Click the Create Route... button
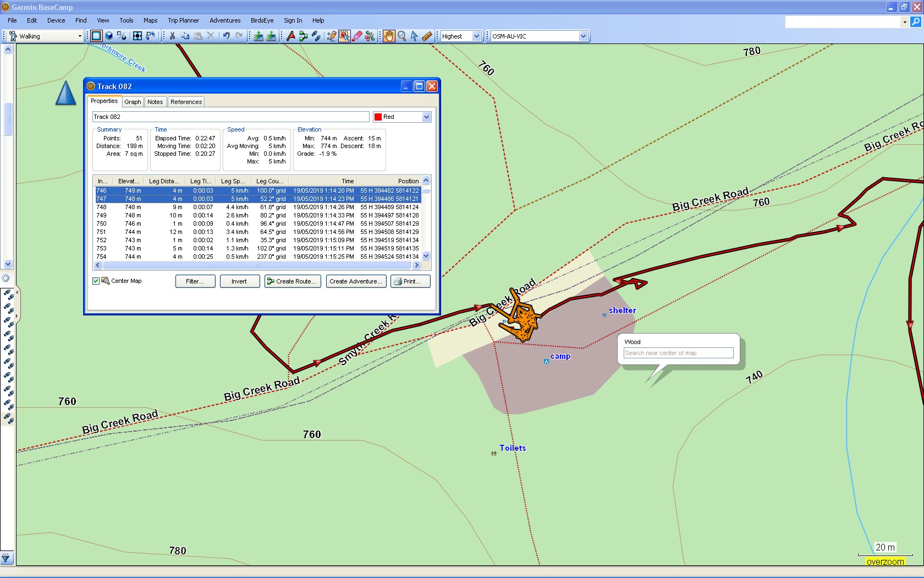924x578 pixels. pos(293,281)
